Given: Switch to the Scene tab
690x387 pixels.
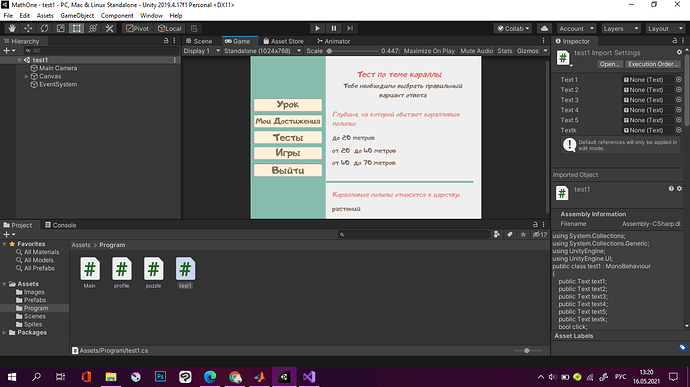Looking at the screenshot, I should point(199,41).
